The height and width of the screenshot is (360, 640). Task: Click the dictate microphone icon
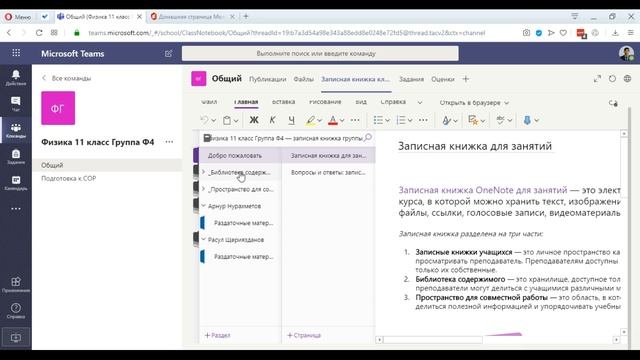coord(527,120)
